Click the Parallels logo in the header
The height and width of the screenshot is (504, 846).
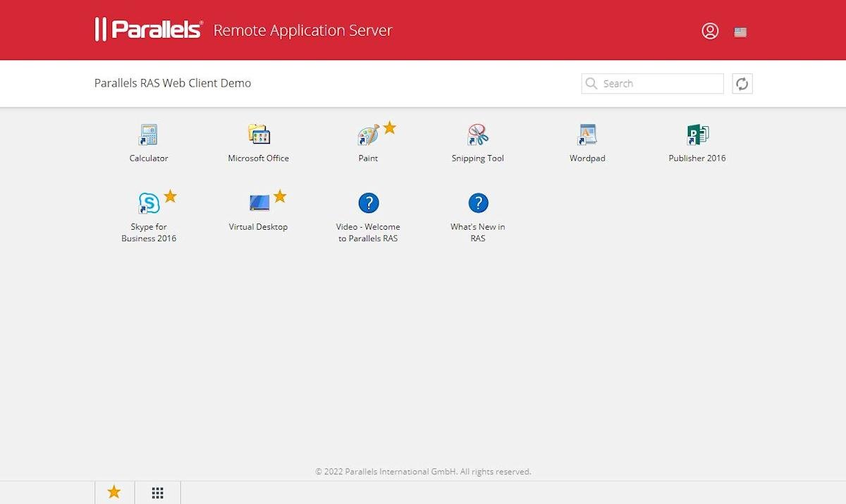coord(149,30)
